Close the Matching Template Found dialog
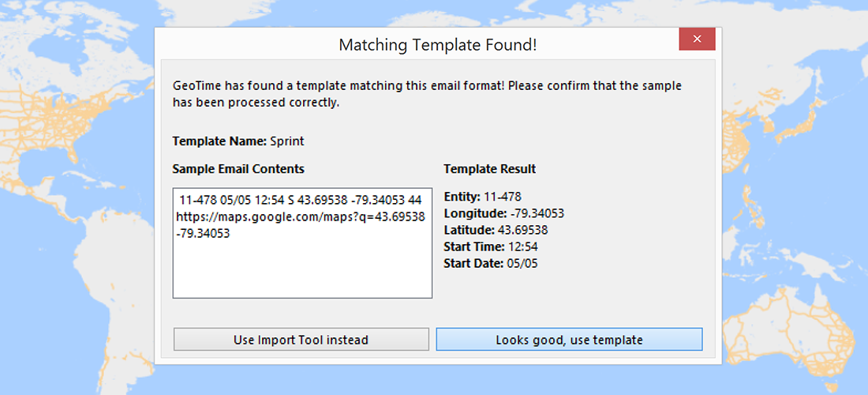This screenshot has width=868, height=395. (697, 39)
